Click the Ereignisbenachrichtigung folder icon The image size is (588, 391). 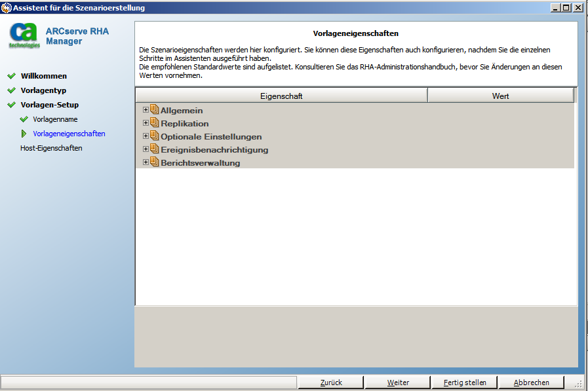[155, 149]
